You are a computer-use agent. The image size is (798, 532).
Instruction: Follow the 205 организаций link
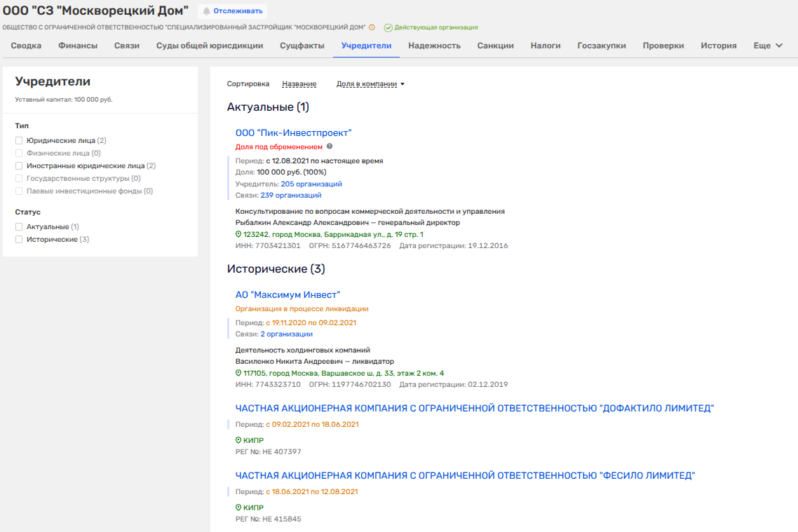(311, 184)
